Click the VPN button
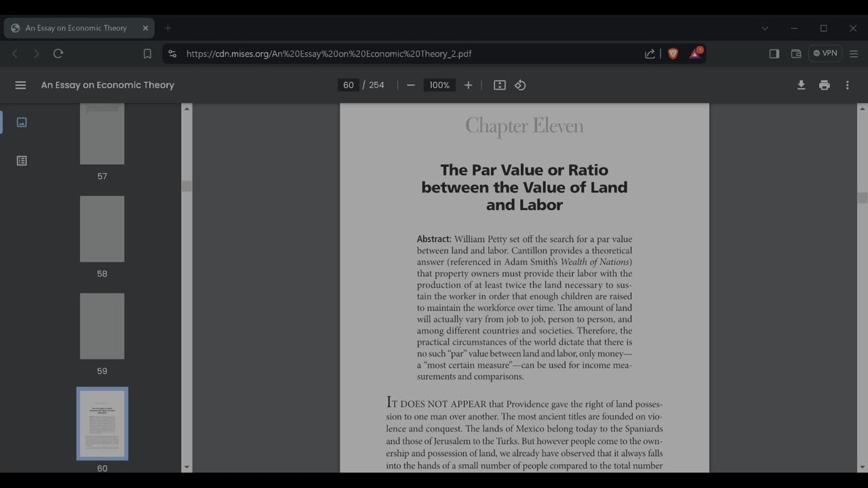This screenshot has height=488, width=868. click(x=825, y=53)
